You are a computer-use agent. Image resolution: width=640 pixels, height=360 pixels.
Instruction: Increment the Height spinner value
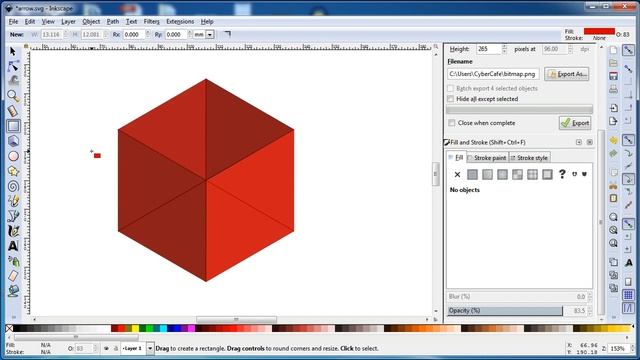point(504,47)
